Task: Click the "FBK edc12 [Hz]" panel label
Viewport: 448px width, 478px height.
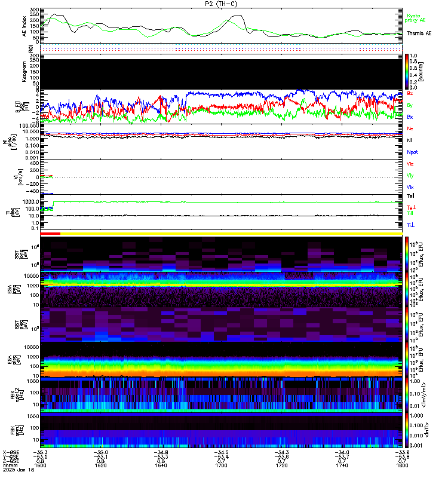Action: [x=17, y=395]
